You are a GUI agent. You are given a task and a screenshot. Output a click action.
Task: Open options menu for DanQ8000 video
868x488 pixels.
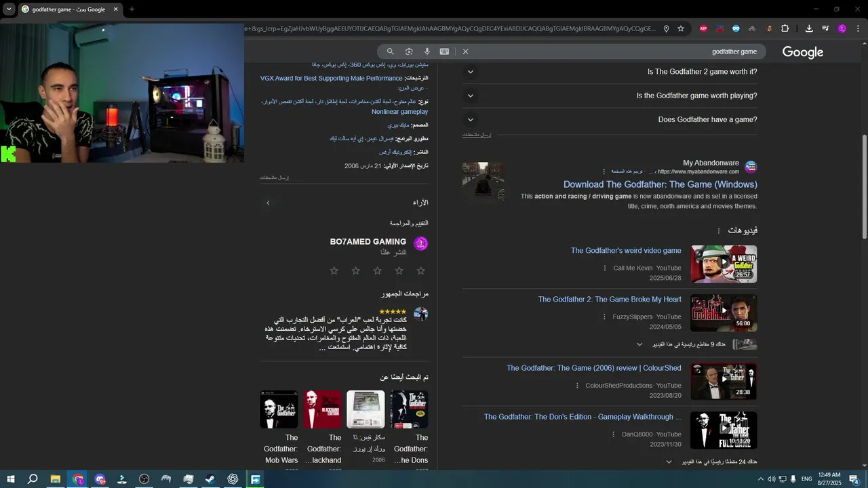614,434
